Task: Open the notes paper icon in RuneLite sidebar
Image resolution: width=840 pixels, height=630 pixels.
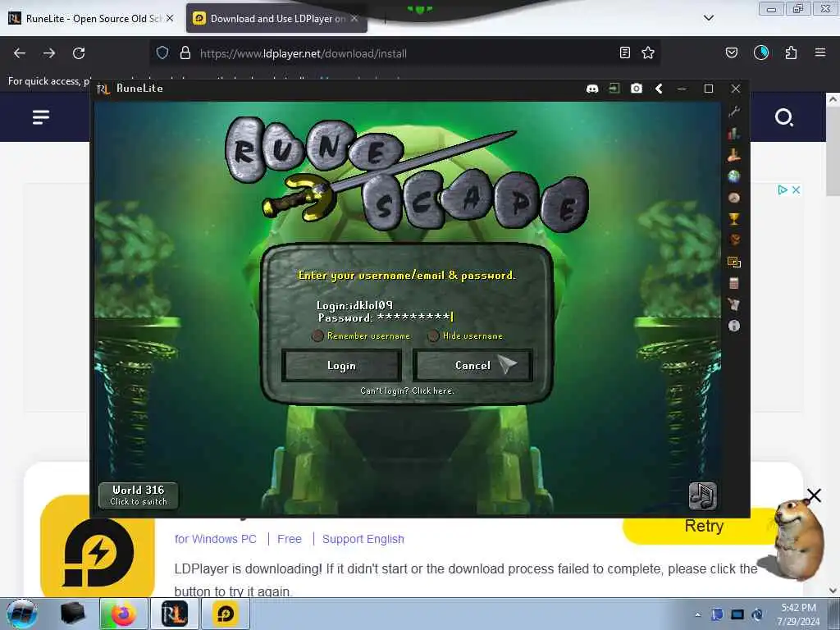Action: [734, 304]
